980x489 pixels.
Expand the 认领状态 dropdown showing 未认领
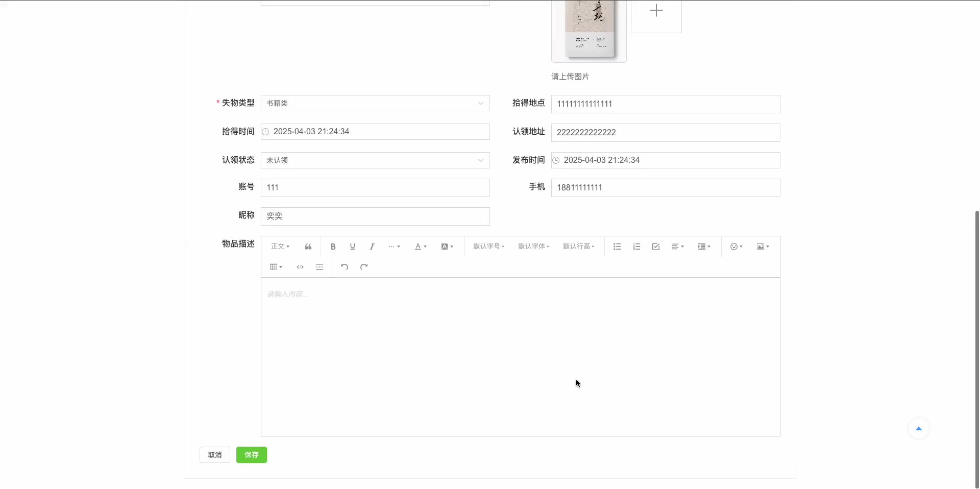375,160
